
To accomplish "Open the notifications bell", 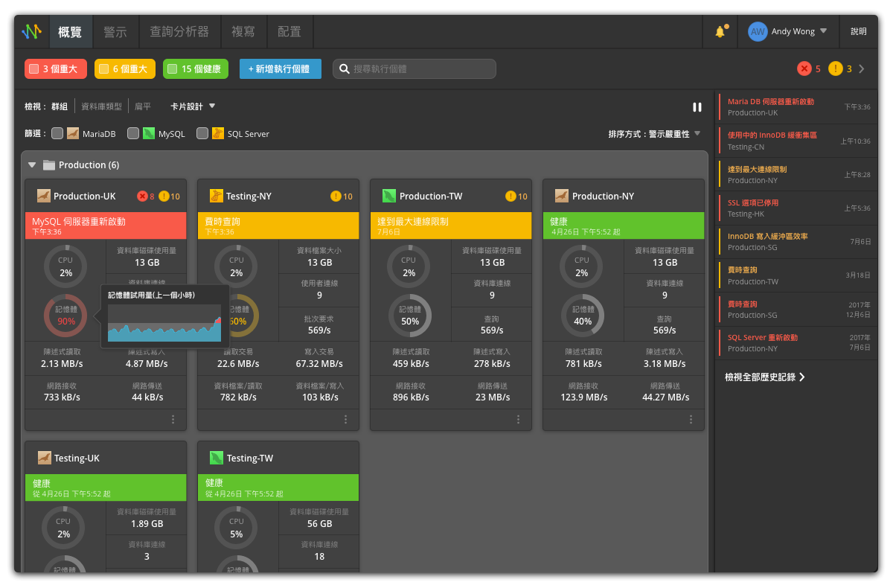I will point(720,31).
